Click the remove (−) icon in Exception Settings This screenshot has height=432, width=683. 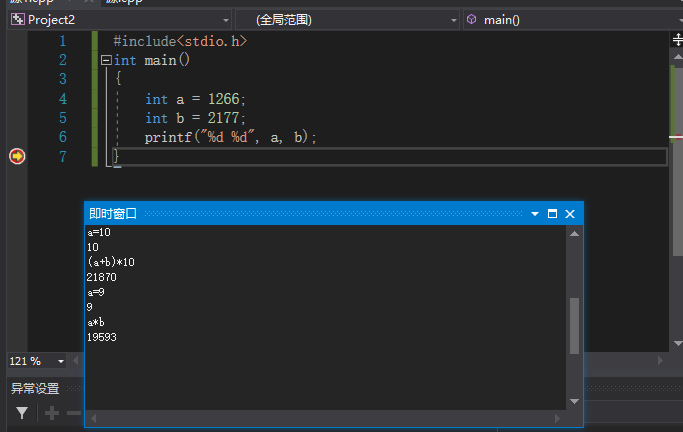(74, 413)
